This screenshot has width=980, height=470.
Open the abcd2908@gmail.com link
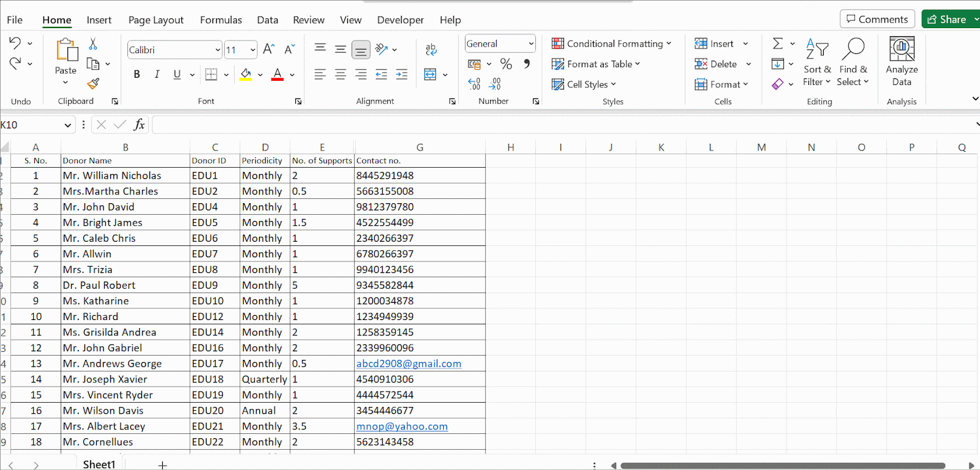(409, 364)
